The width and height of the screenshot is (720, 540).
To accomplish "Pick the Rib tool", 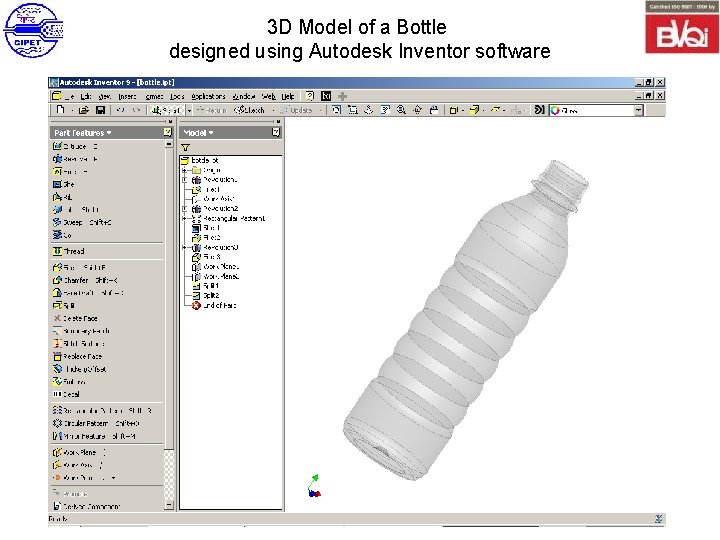I will tap(62, 197).
